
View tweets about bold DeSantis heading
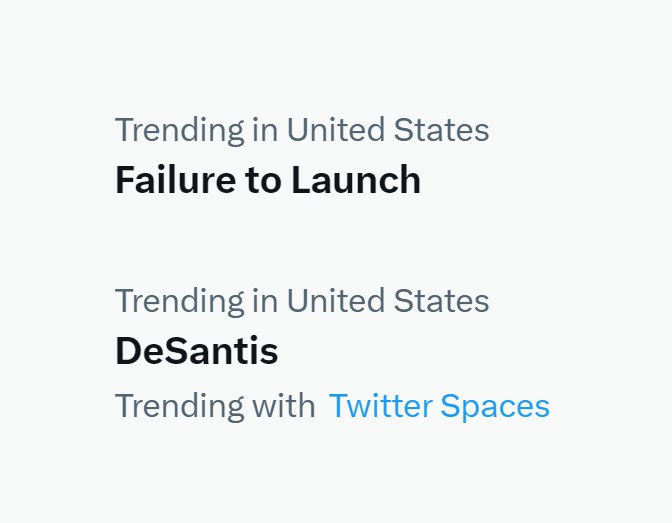coord(197,351)
